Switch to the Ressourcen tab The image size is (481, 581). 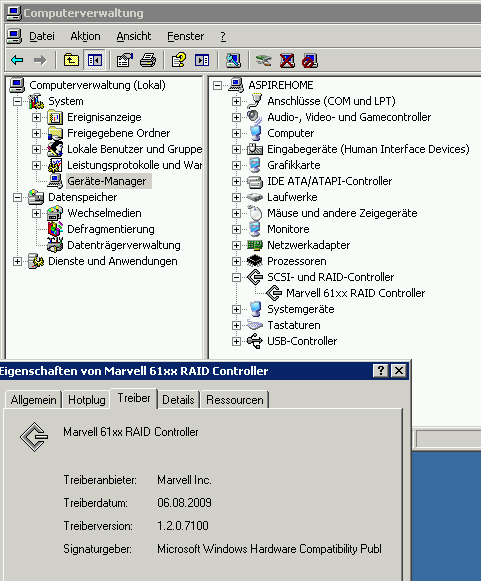[x=235, y=400]
